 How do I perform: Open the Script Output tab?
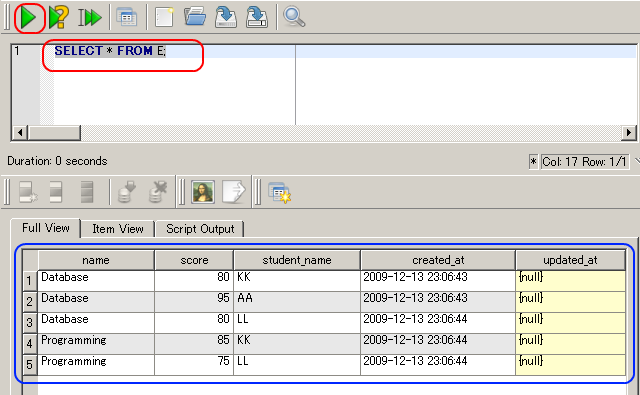(200, 229)
